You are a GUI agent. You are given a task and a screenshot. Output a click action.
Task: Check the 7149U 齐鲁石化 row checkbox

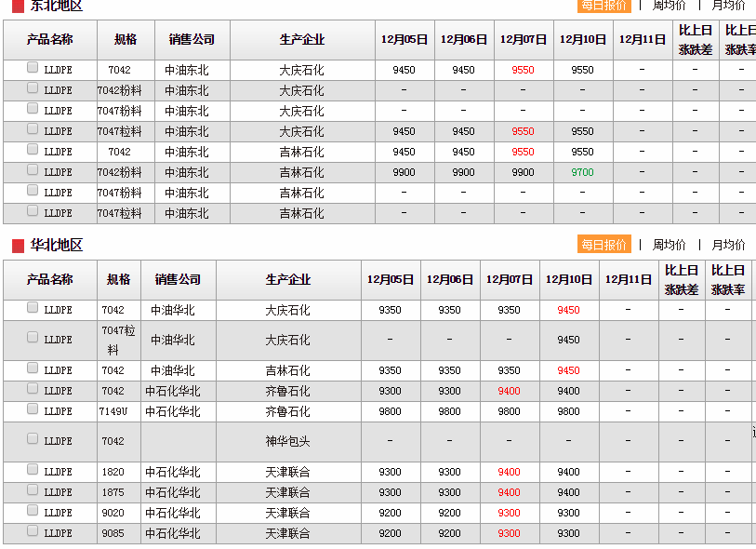[33, 409]
